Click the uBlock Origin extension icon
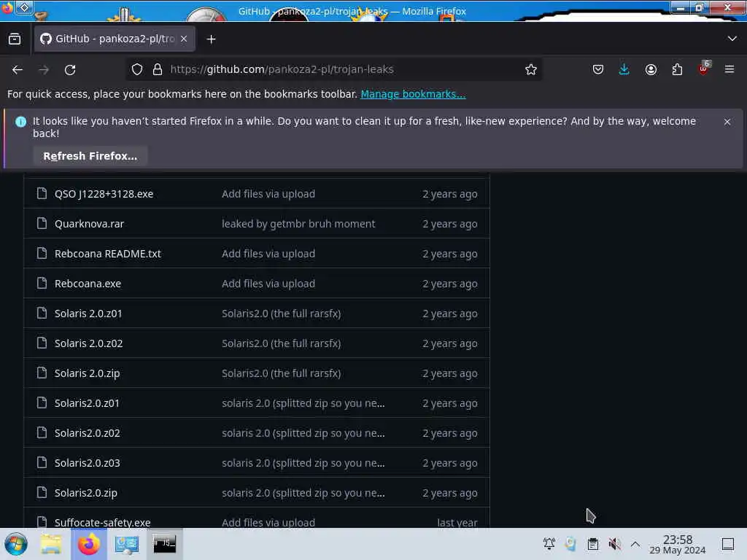The width and height of the screenshot is (747, 560). [x=704, y=69]
